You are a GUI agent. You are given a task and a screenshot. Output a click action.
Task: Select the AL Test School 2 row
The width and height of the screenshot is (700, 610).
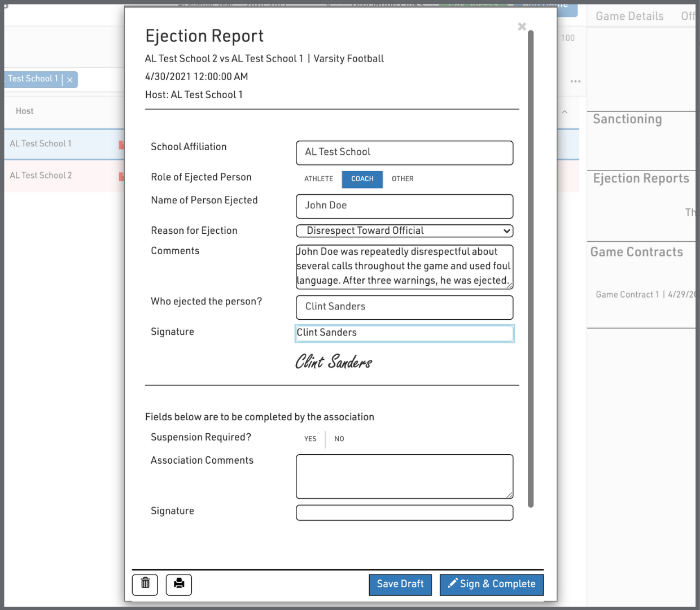(41, 176)
